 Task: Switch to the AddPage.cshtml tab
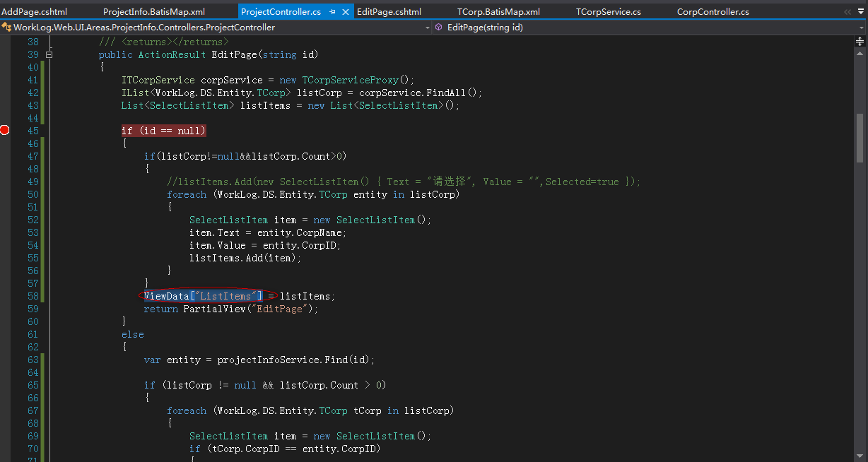(34, 12)
